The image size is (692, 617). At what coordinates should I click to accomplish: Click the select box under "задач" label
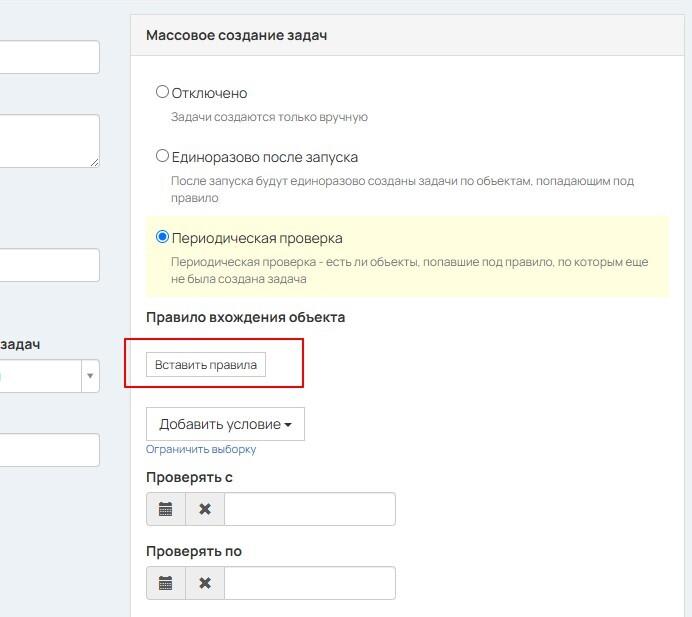[x=40, y=376]
